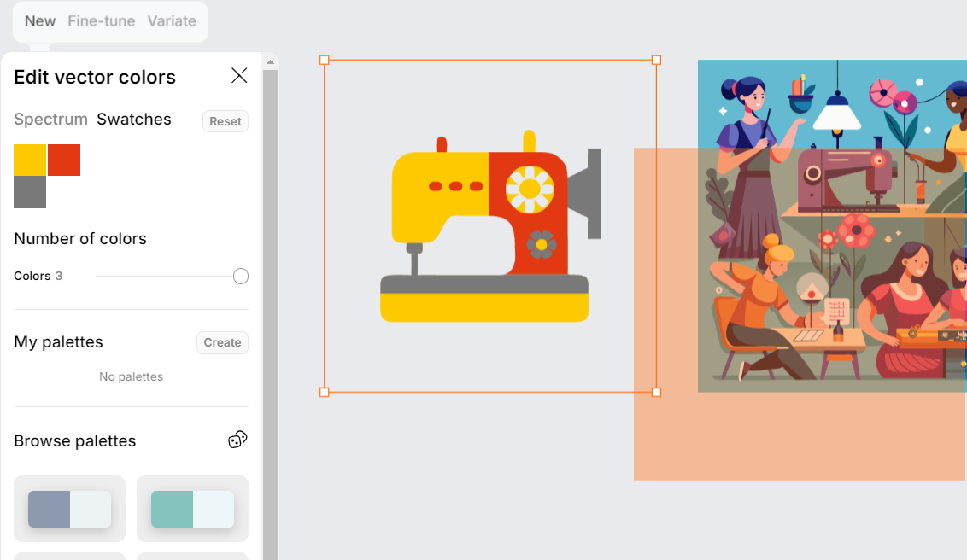Click the bottom-left selection handle
967x560 pixels.
(x=325, y=392)
